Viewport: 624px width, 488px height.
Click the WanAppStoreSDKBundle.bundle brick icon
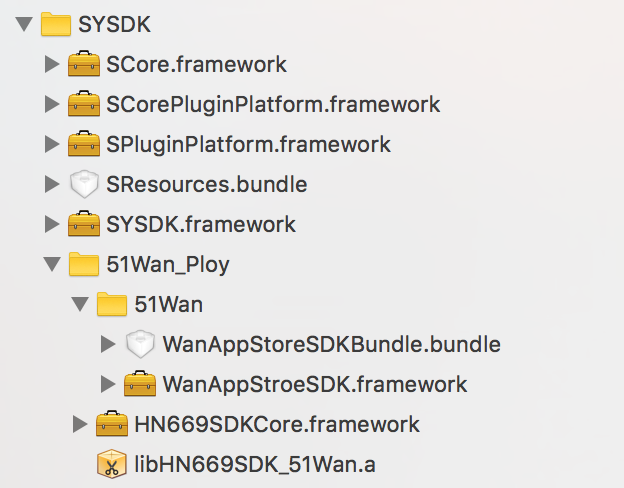(140, 344)
